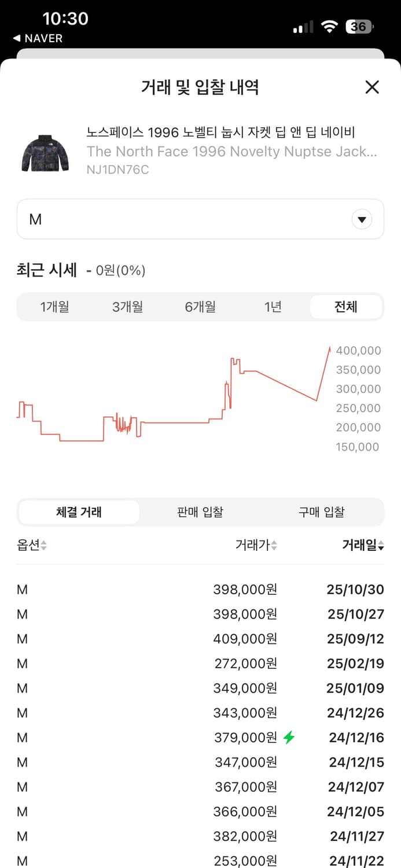The height and width of the screenshot is (868, 401).
Task: Select the 3개월 period filter
Action: 128,307
